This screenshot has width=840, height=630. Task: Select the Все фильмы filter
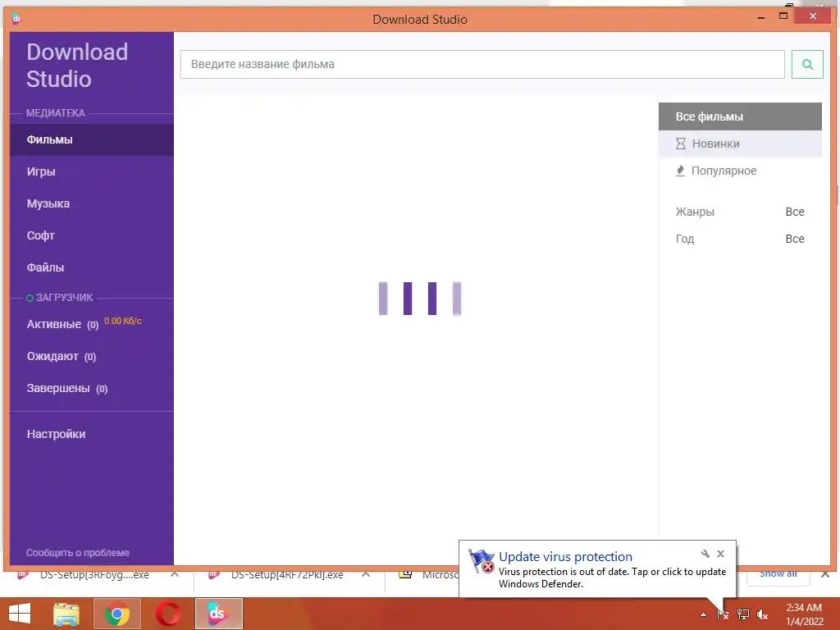coord(740,116)
